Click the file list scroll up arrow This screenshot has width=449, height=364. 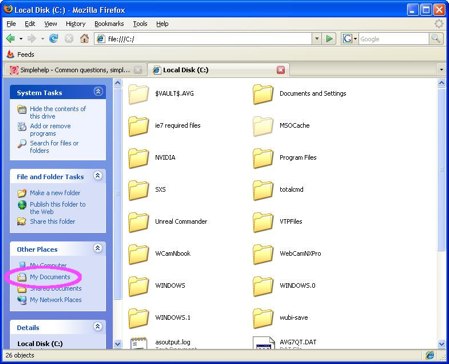(441, 83)
